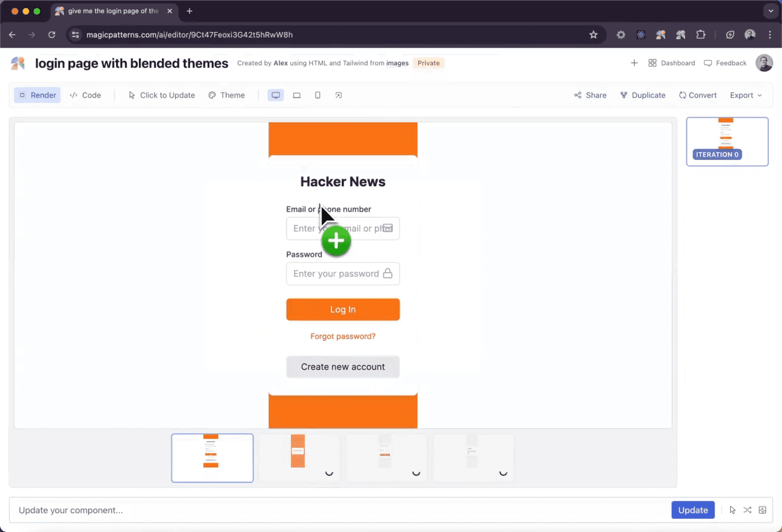The height and width of the screenshot is (532, 782).
Task: Open site information icon in address bar
Action: point(75,34)
